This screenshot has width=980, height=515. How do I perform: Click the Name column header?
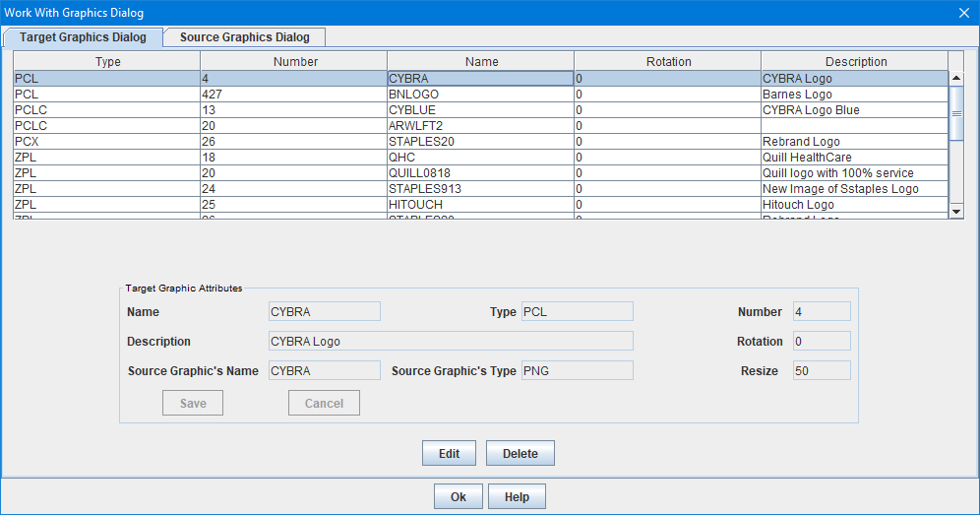tap(480, 61)
